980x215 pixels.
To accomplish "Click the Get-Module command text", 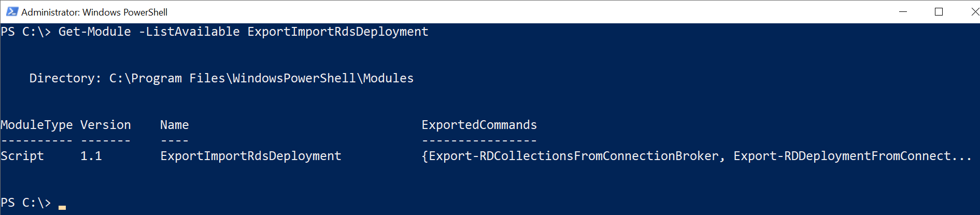I will click(95, 32).
